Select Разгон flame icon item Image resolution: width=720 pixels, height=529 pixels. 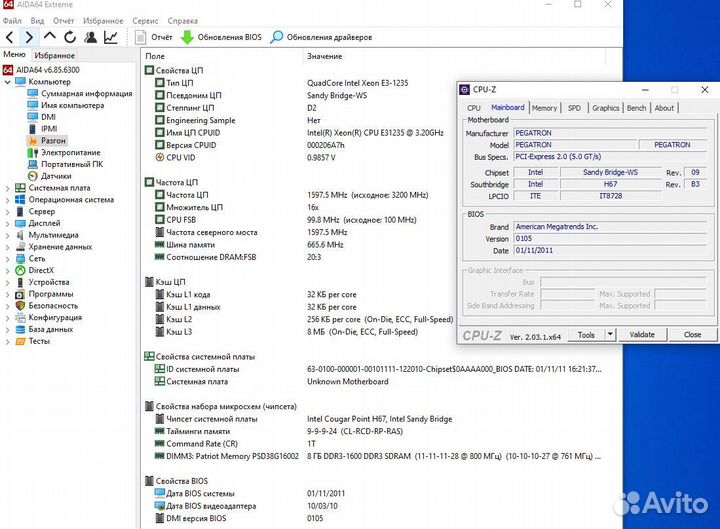coord(33,141)
